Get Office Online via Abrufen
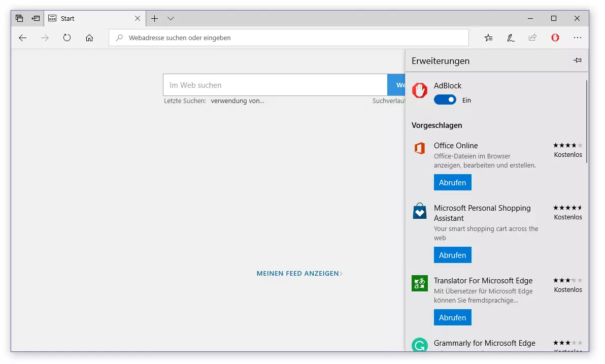 click(x=453, y=182)
